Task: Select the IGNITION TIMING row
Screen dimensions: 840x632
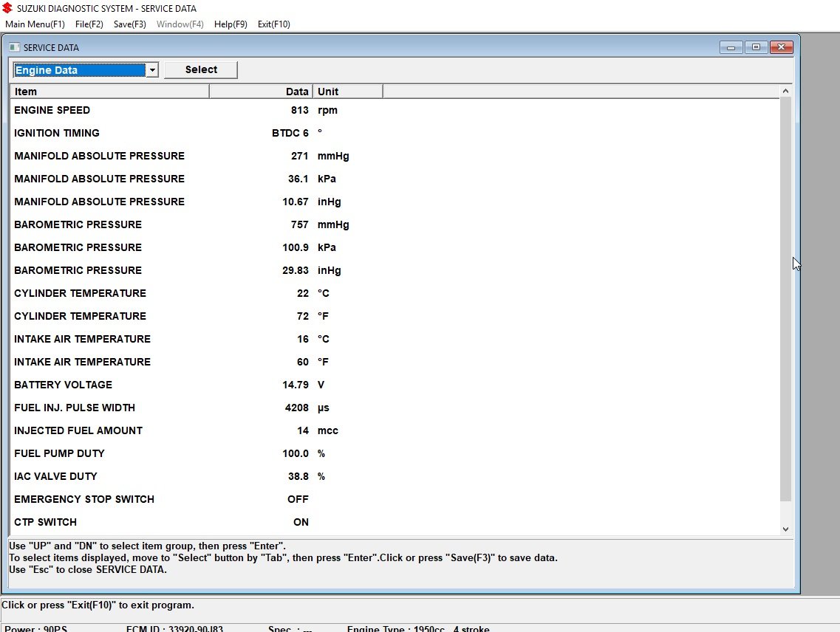Action: 395,133
